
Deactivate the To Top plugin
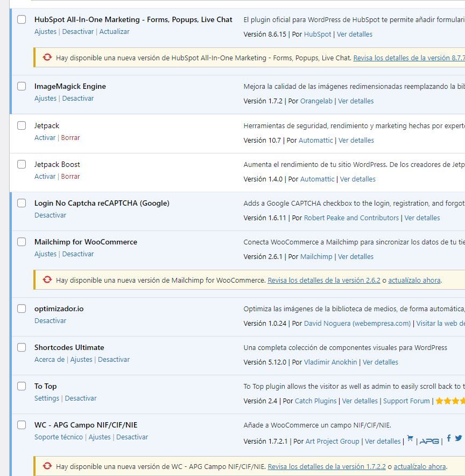tap(81, 398)
